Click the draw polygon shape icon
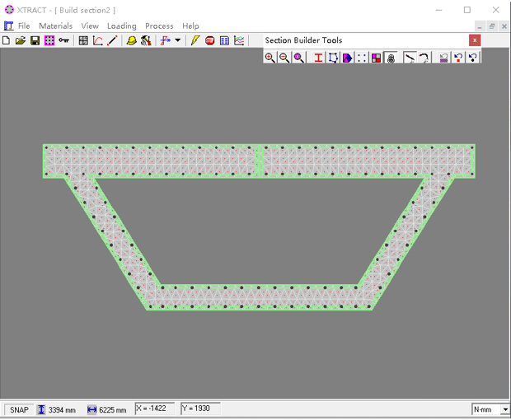The image size is (511, 420). [x=333, y=58]
